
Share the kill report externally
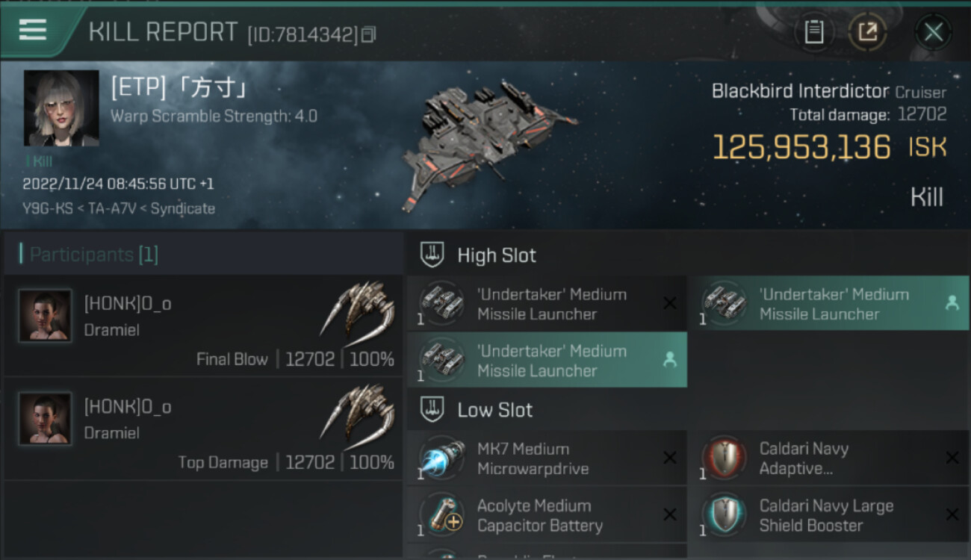coord(867,32)
